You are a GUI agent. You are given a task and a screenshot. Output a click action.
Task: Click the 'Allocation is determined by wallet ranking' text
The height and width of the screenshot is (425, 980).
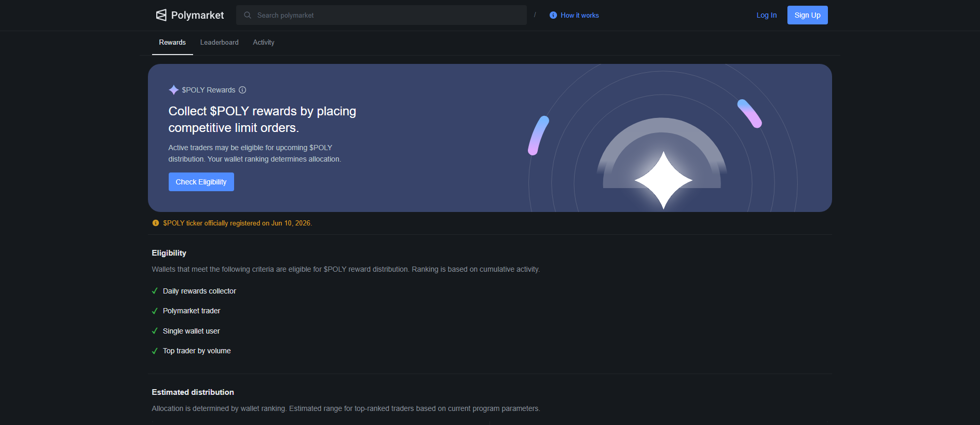346,408
